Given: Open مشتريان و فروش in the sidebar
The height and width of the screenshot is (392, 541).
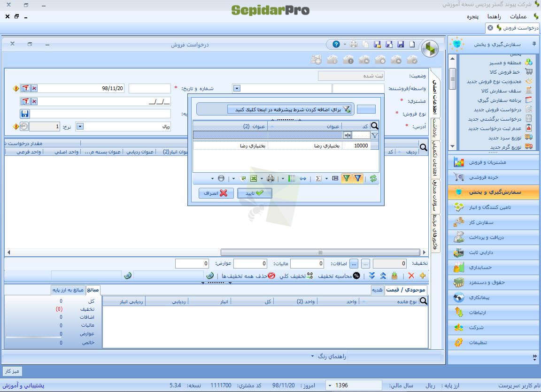Looking at the screenshot, I should point(494,162).
